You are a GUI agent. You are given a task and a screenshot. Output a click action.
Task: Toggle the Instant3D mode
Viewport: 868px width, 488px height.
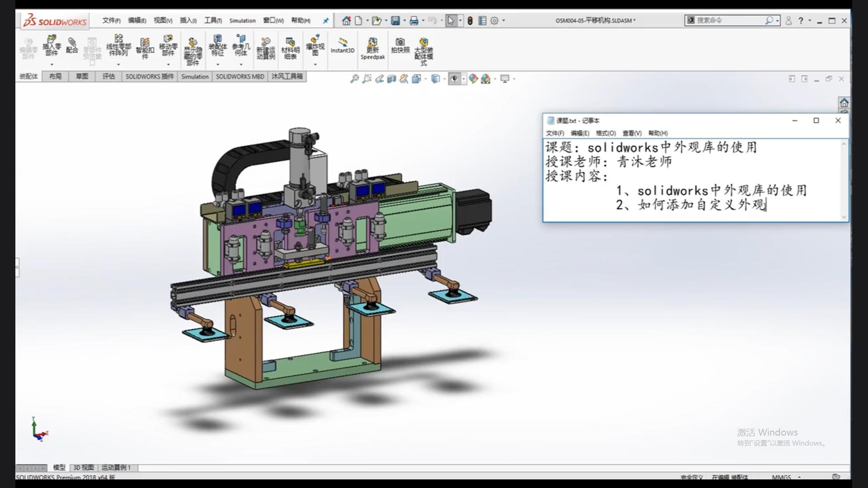pos(342,46)
